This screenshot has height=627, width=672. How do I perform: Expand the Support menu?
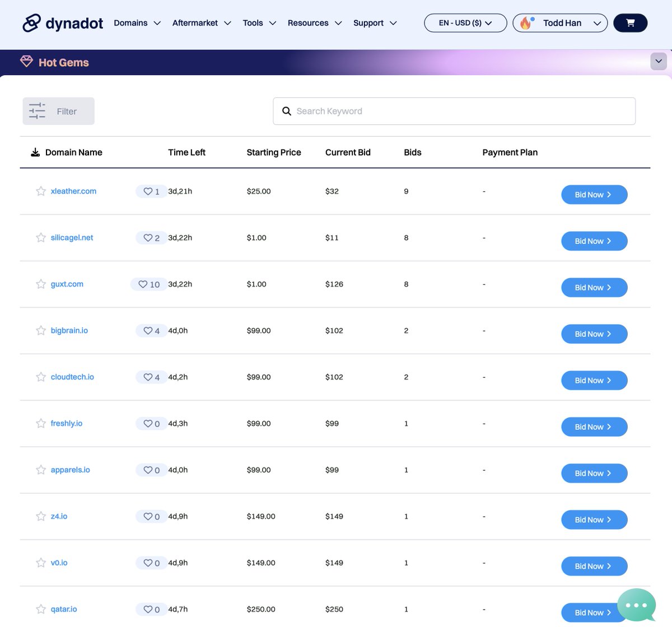(x=375, y=23)
